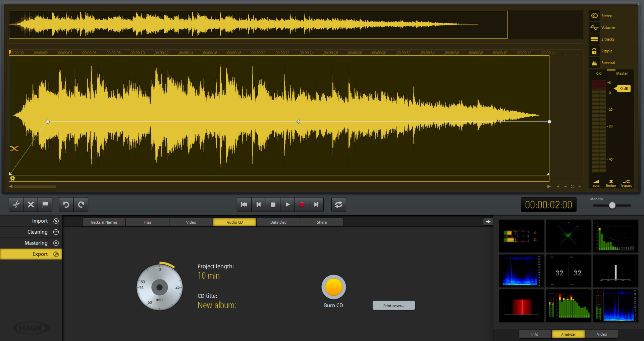Enable Spectral view
The height and width of the screenshot is (341, 644).
tap(594, 63)
